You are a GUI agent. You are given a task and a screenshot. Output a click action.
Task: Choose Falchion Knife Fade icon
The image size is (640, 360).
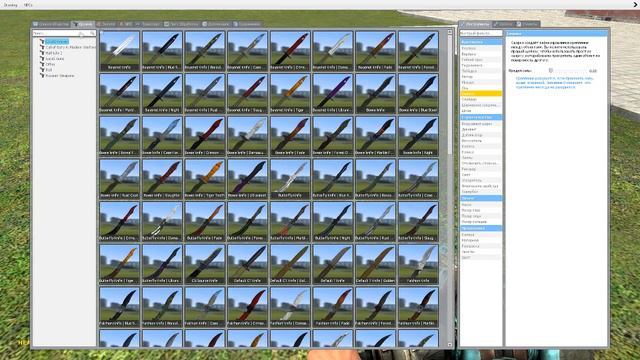pos(333,307)
